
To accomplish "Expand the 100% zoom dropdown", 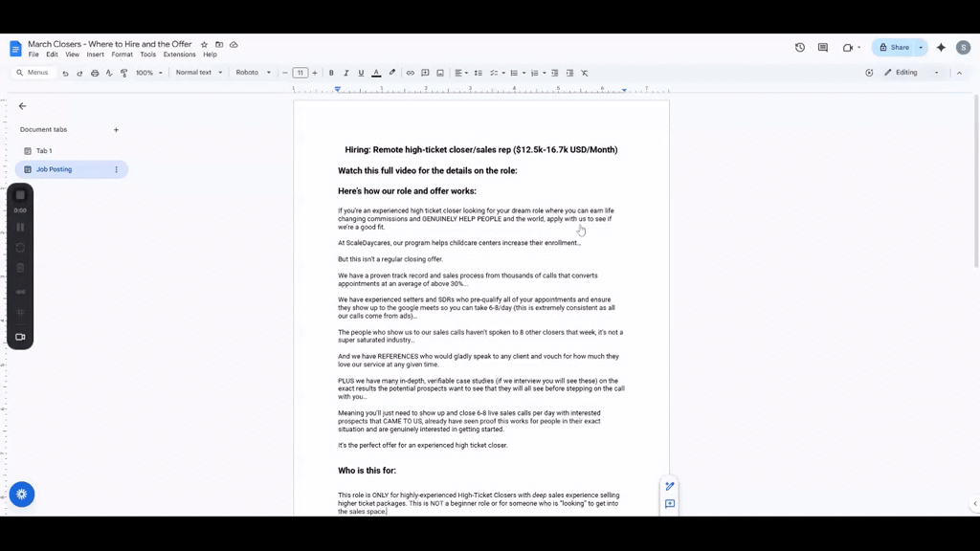I will (x=149, y=73).
